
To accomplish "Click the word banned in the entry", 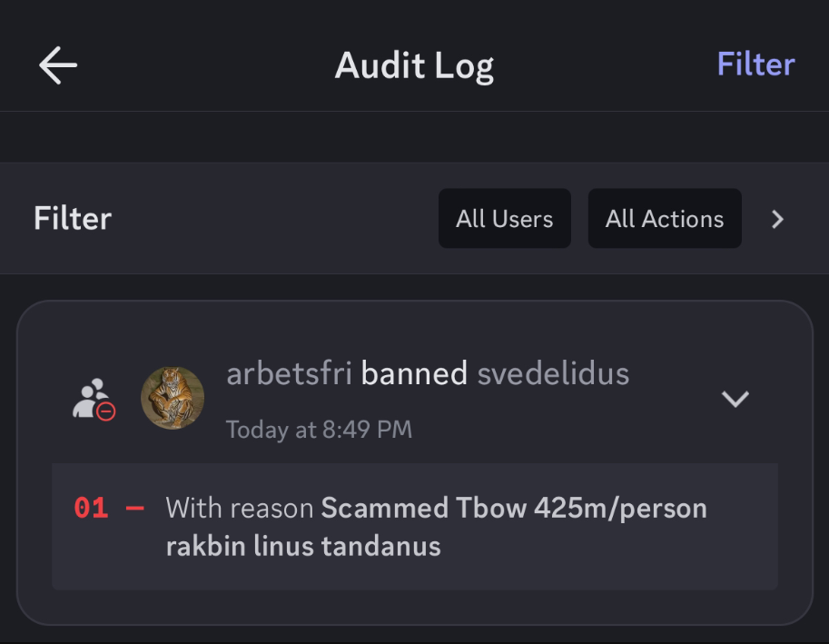I will (414, 373).
